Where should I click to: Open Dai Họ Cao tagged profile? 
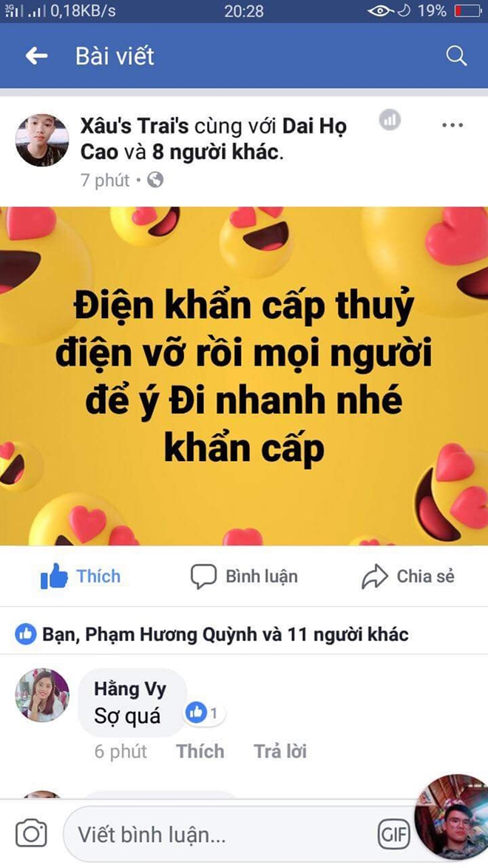[x=214, y=139]
